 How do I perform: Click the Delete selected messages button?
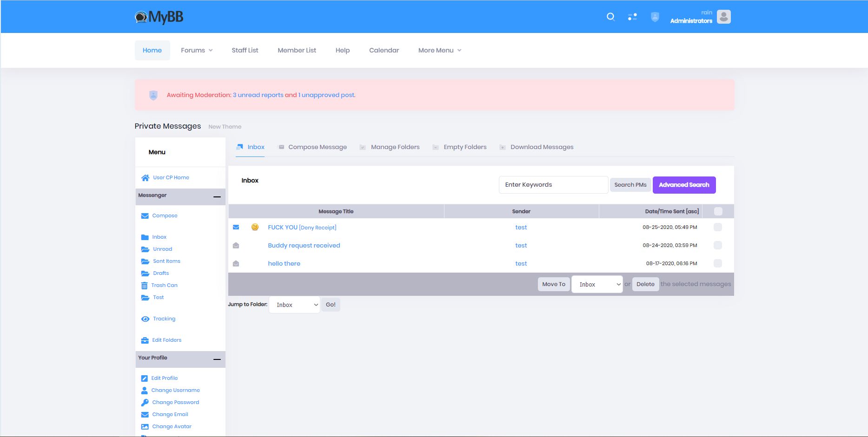[x=645, y=284]
